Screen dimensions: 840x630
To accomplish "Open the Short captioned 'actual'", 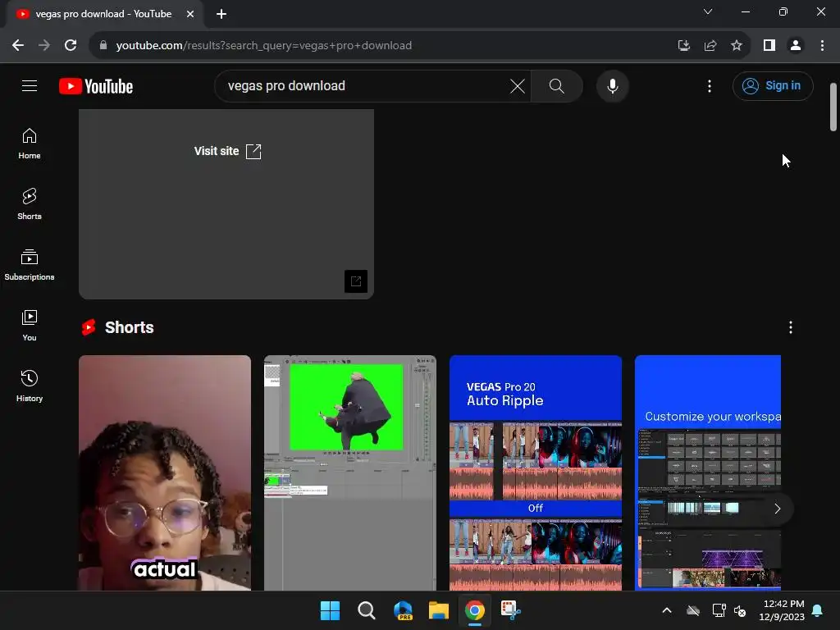I will [x=164, y=473].
